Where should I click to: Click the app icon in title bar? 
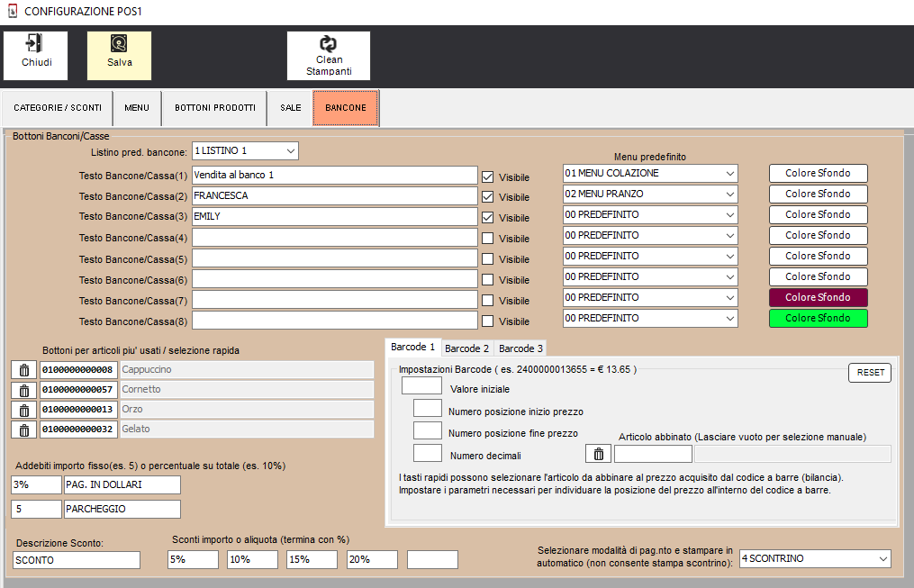tap(13, 11)
